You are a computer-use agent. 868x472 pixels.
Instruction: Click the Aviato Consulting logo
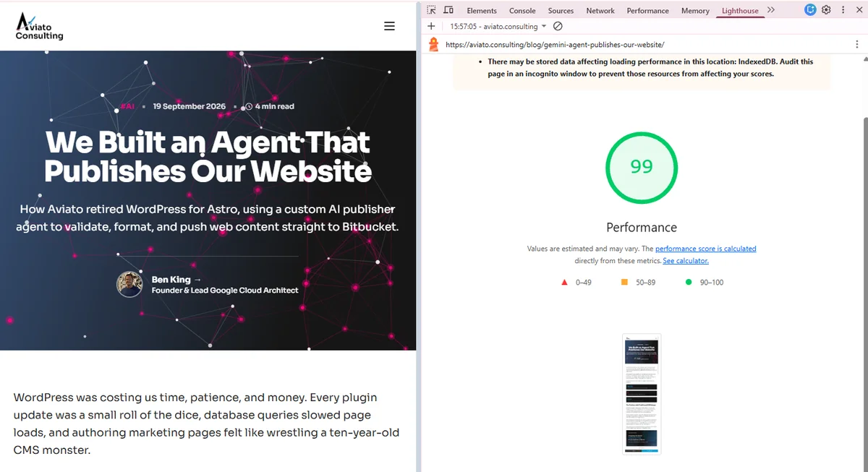pos(40,26)
